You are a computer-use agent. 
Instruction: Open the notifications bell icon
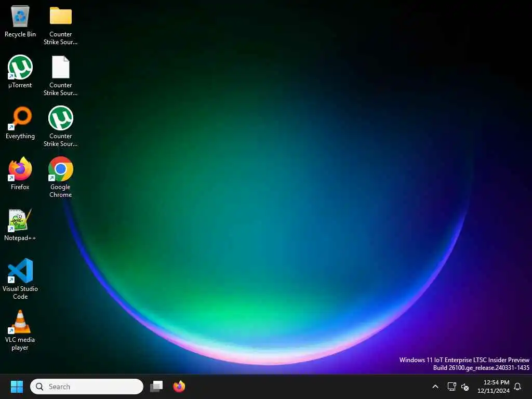[517, 387]
